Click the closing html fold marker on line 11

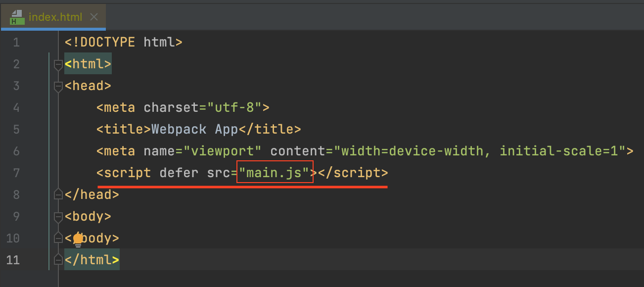tap(58, 260)
